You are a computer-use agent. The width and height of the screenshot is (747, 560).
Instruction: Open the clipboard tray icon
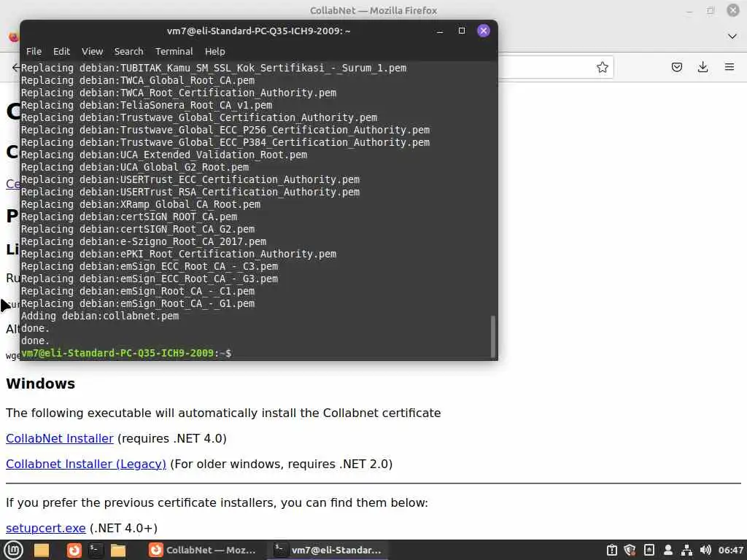[x=612, y=550]
